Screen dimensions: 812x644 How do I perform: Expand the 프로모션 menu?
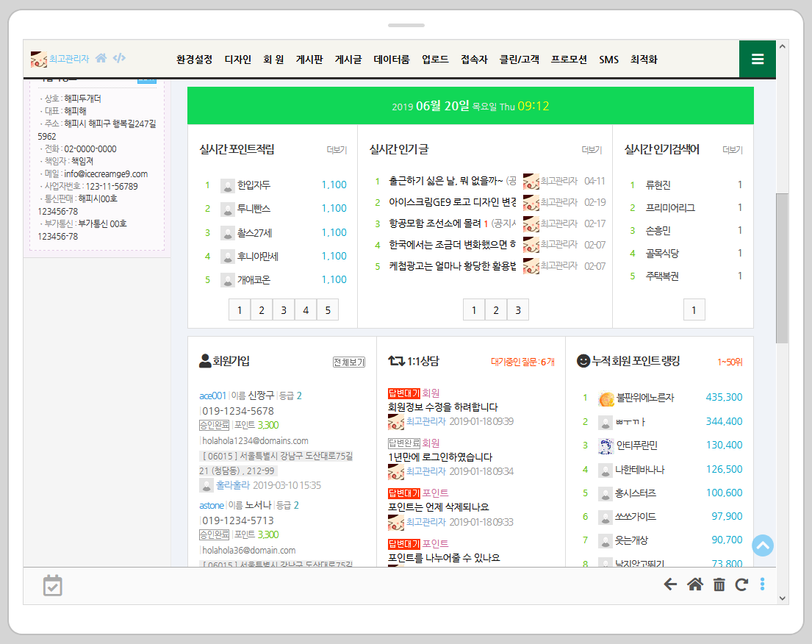pyautogui.click(x=569, y=60)
